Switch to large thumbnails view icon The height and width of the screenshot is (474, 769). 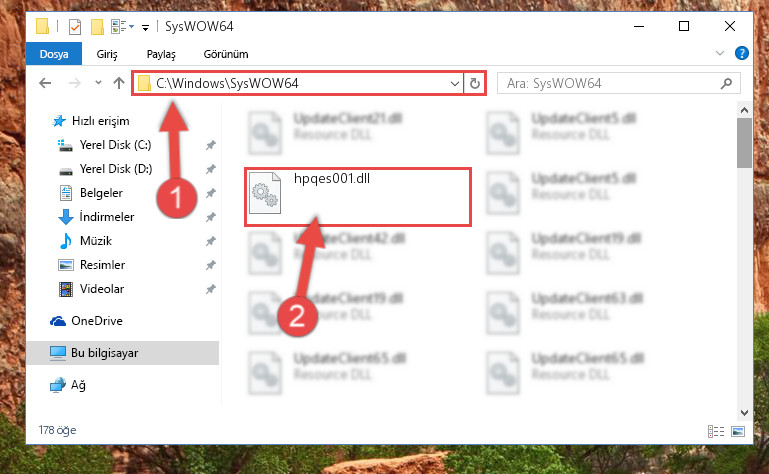[x=738, y=431]
